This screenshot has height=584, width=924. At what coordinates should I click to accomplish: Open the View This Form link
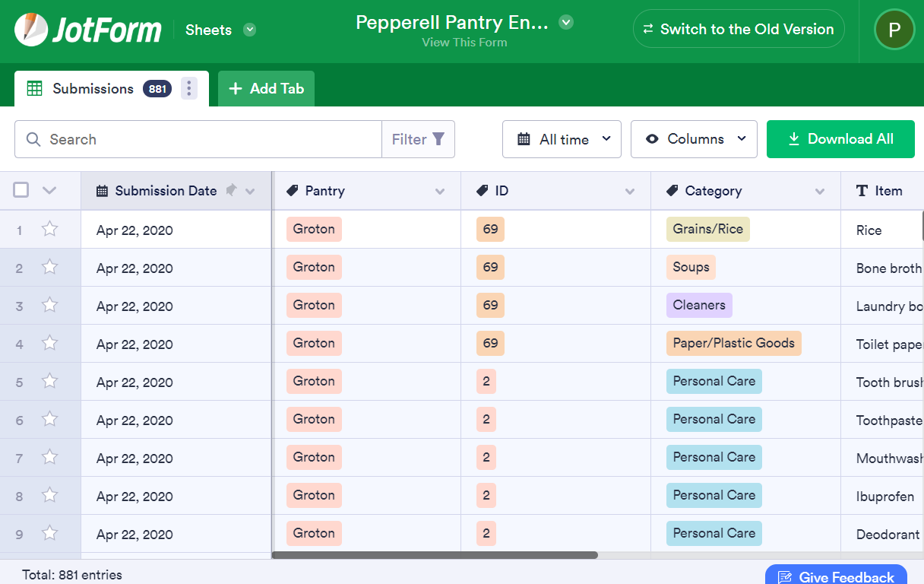click(x=464, y=43)
